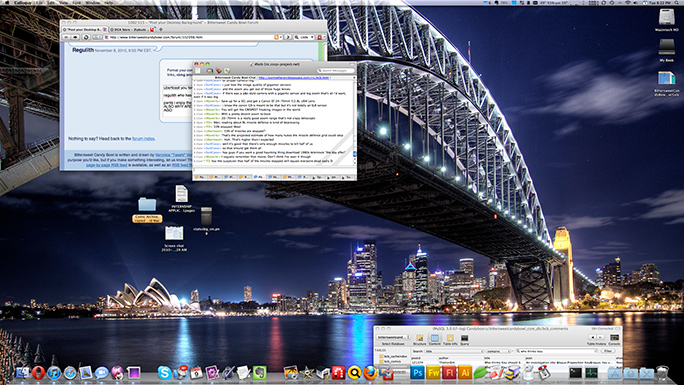
Task: Click Search Messages field in Colloquy
Action: point(336,70)
